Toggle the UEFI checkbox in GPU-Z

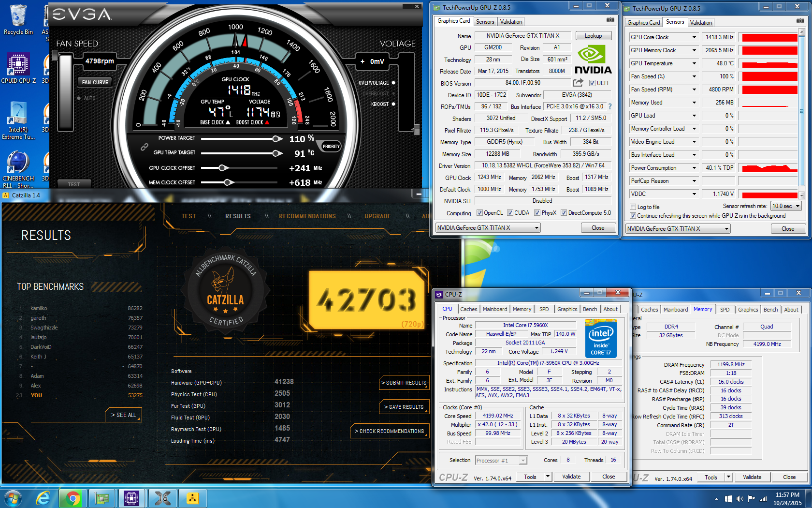(592, 83)
